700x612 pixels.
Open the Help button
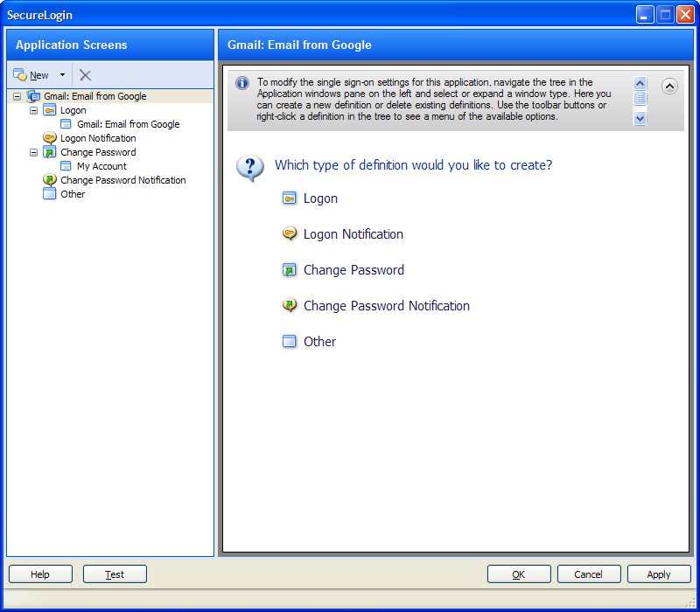click(40, 574)
